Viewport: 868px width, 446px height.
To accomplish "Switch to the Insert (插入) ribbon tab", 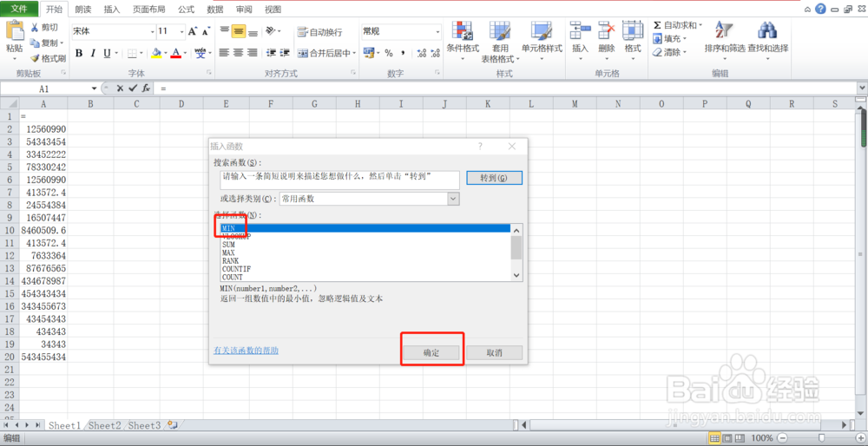I will pyautogui.click(x=112, y=10).
